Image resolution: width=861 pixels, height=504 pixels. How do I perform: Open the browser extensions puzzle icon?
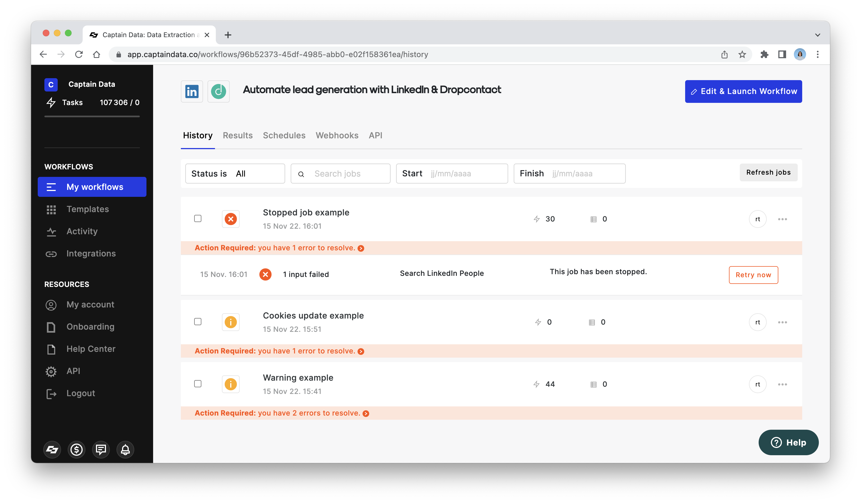(x=764, y=54)
